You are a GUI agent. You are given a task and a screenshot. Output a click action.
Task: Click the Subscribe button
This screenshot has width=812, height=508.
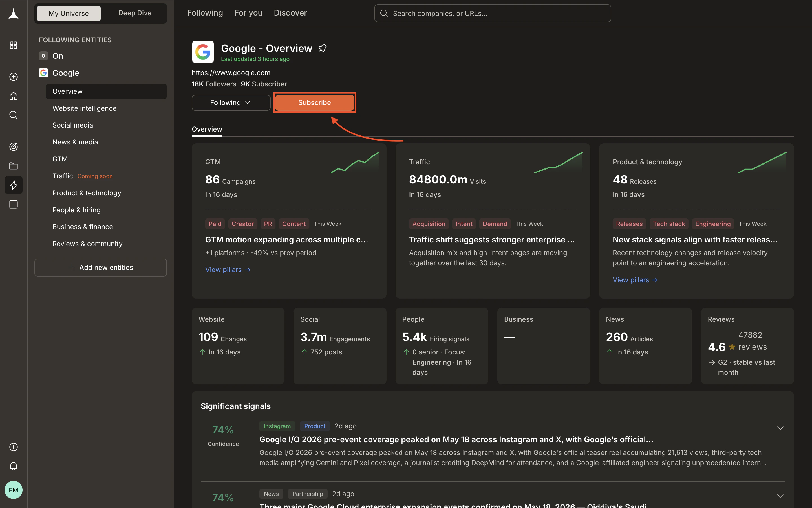click(314, 102)
